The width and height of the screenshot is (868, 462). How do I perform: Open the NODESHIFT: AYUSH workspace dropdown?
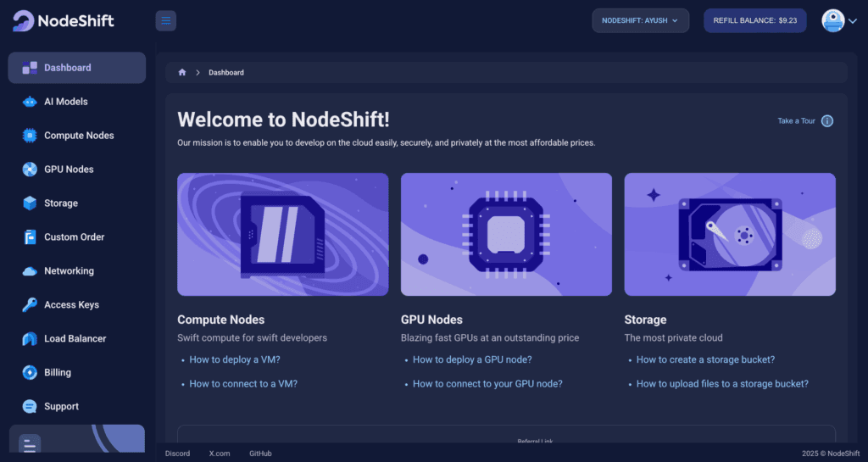click(641, 20)
